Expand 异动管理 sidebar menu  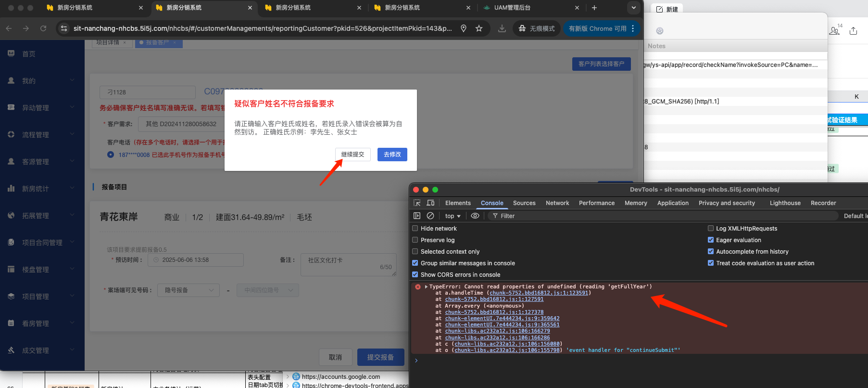[42, 108]
